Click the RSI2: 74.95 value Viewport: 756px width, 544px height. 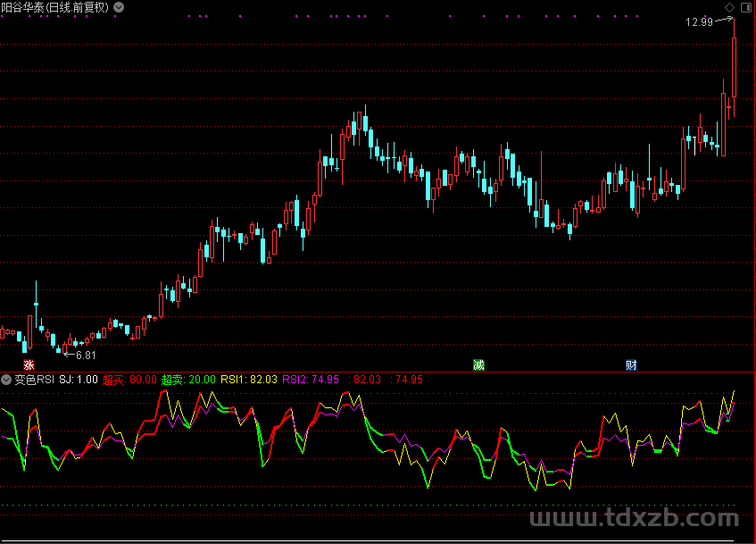pos(311,380)
